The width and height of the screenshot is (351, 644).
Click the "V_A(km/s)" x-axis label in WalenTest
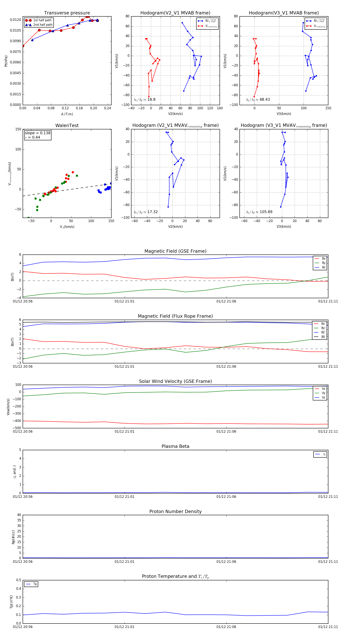[67, 227]
